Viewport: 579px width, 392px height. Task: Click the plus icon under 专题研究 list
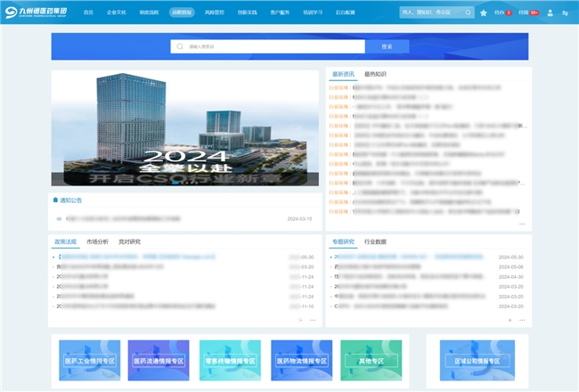(x=510, y=320)
